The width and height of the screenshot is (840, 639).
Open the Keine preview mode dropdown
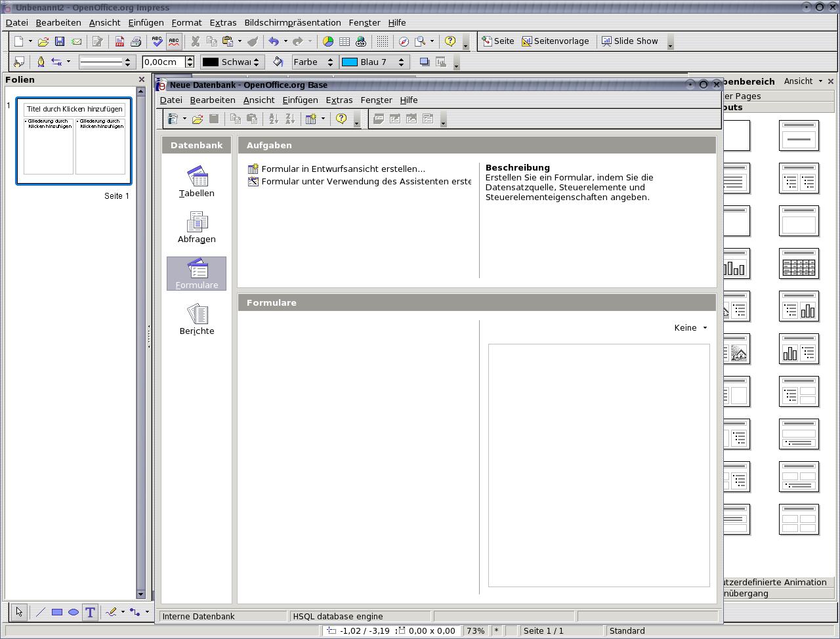click(x=691, y=327)
